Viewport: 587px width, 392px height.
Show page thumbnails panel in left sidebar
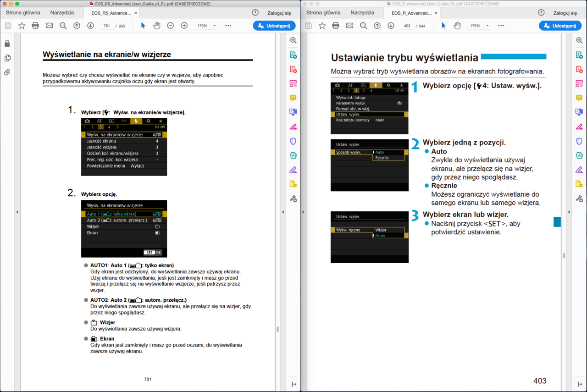click(7, 58)
